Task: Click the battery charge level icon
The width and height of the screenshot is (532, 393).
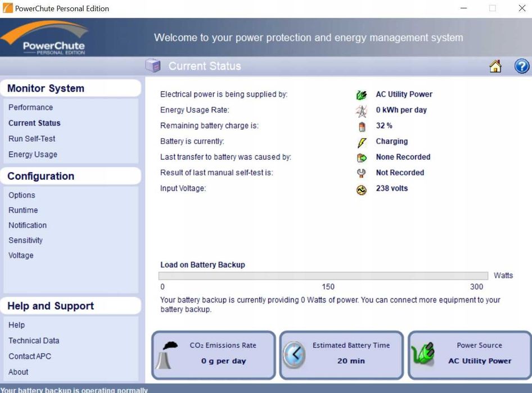Action: (x=362, y=127)
